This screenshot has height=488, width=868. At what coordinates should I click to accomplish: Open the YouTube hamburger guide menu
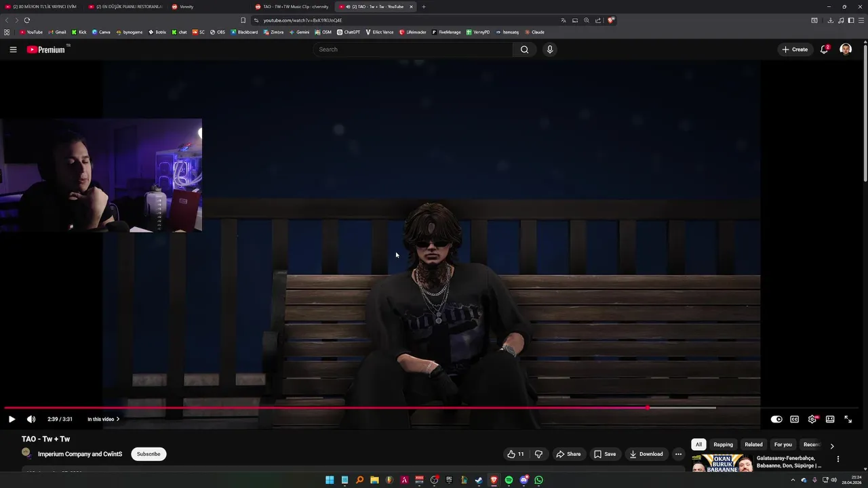click(x=13, y=49)
